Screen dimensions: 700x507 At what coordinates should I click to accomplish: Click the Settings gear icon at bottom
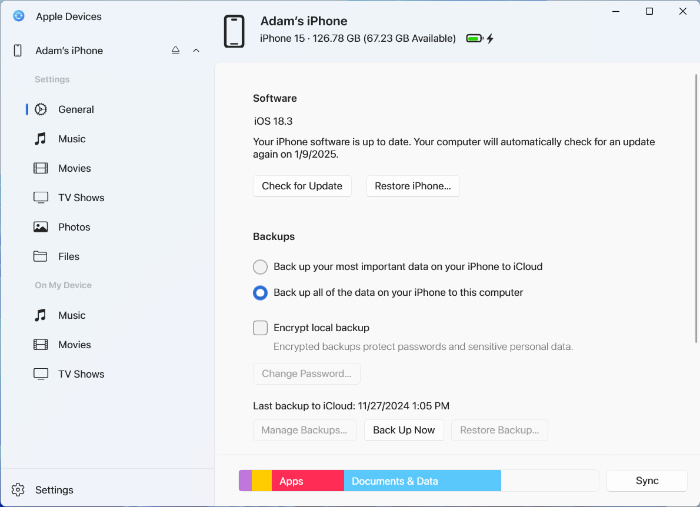(x=18, y=490)
